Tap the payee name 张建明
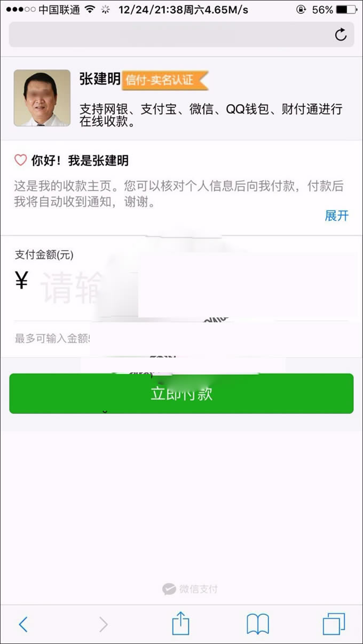363x644 pixels. [x=100, y=79]
